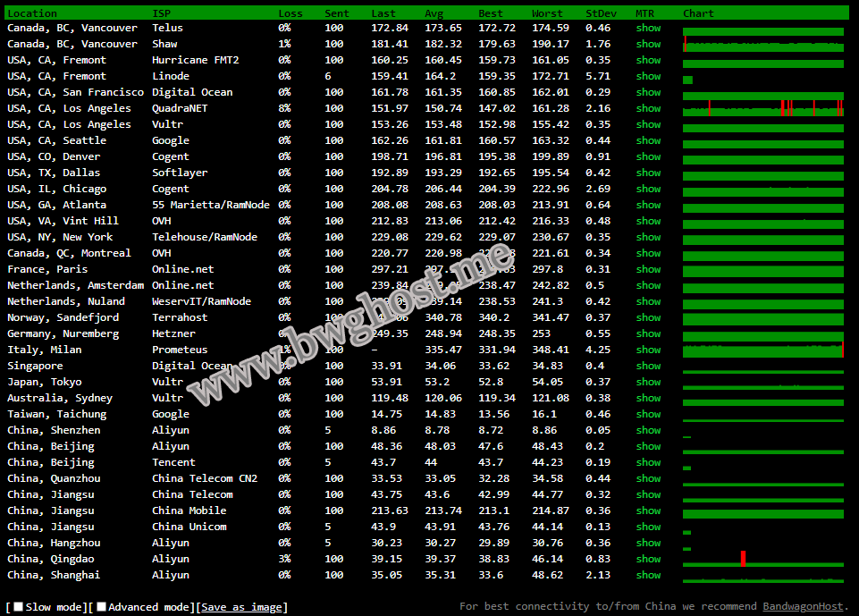Viewport: 859px width, 616px height.
Task: Select the Italy, Milan location cell
Action: point(45,350)
